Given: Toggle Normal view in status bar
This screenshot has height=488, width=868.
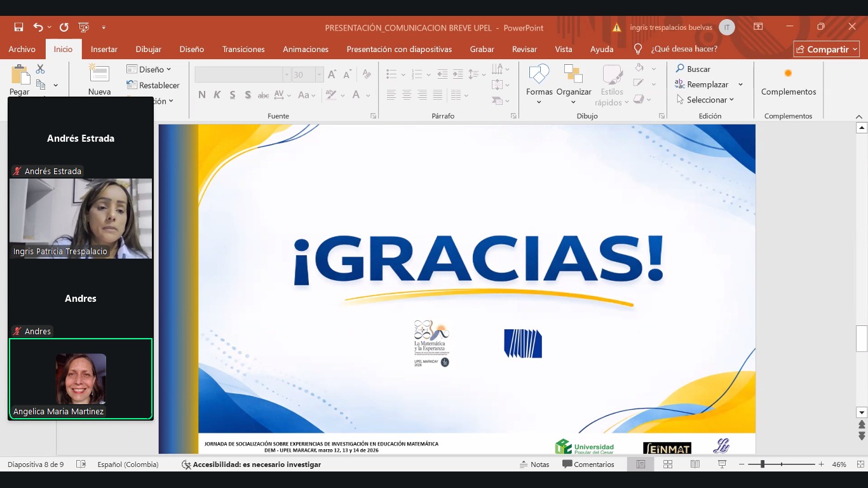Looking at the screenshot, I should tap(641, 464).
